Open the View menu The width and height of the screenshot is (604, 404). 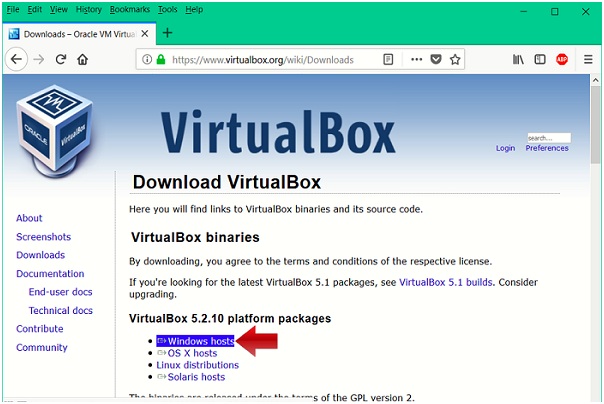tap(59, 10)
